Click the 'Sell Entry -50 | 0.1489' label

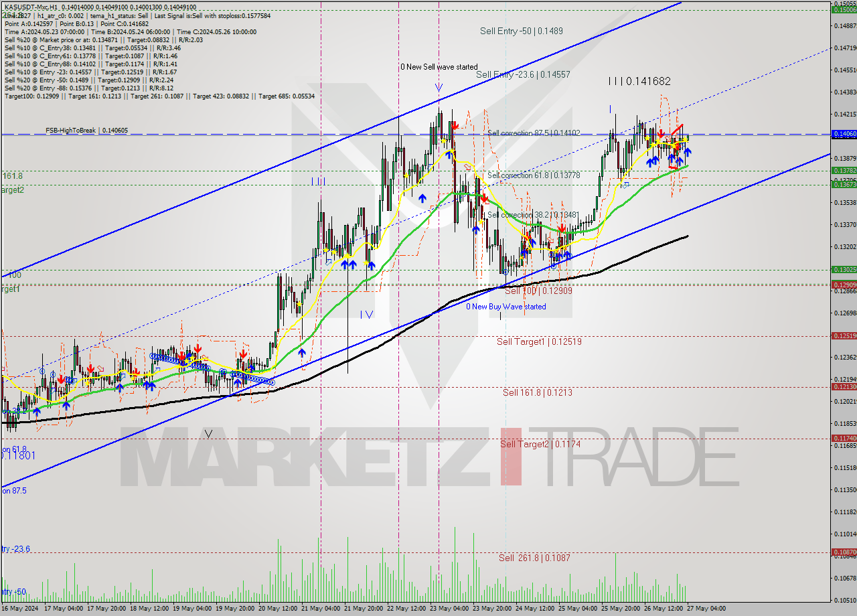[x=521, y=31]
